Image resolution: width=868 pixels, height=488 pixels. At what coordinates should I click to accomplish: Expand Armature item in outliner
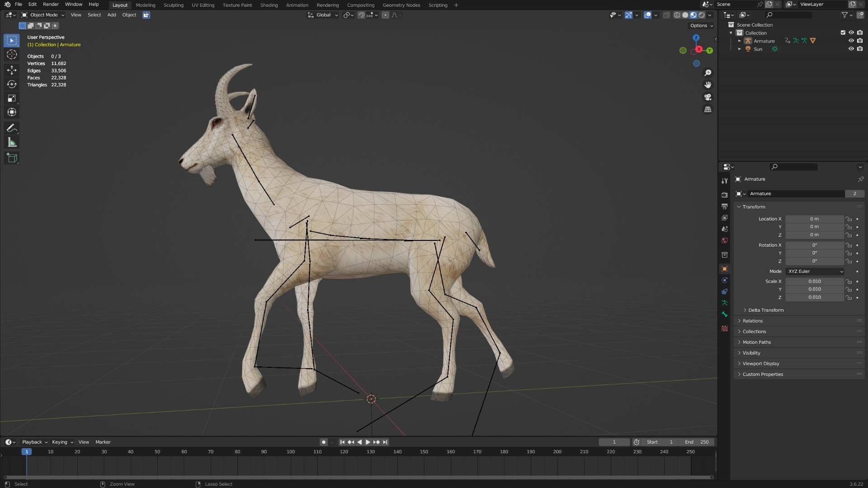[740, 41]
